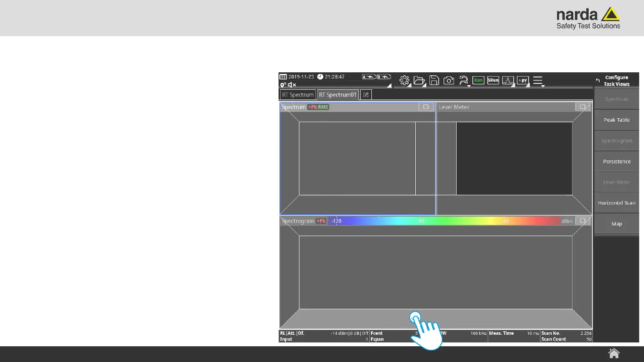The height and width of the screenshot is (362, 644).
Task: Click the calendar date icon
Action: [x=283, y=77]
